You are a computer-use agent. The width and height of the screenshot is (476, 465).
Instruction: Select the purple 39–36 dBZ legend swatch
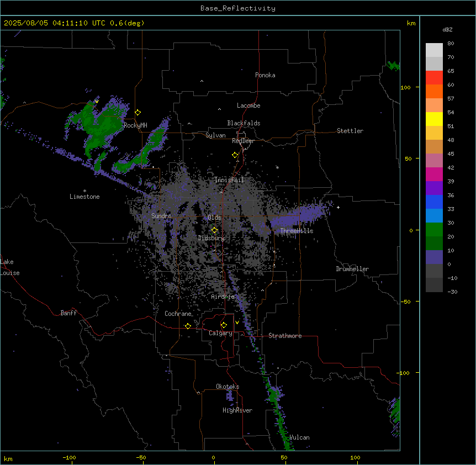tap(434, 188)
